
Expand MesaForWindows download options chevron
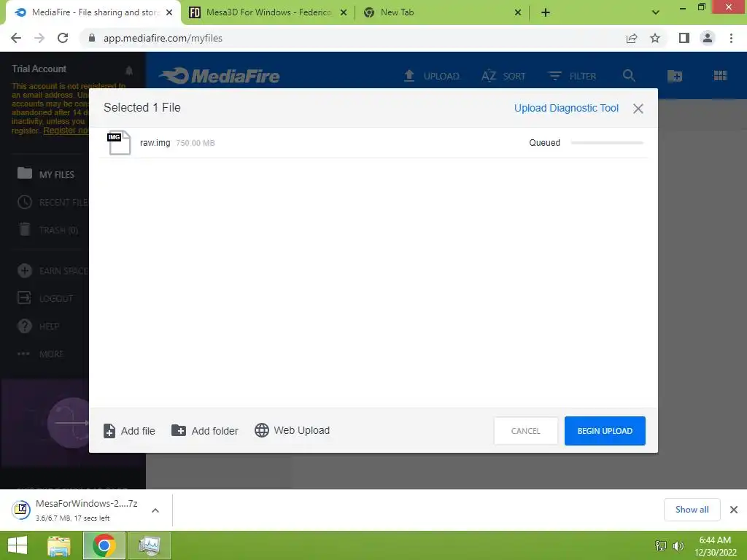click(x=155, y=510)
